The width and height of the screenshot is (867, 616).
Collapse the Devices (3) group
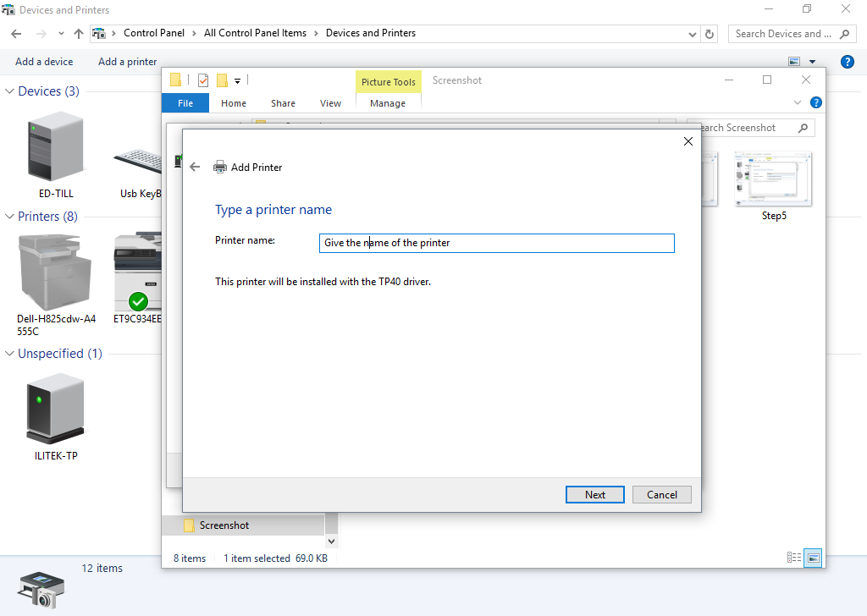pos(10,91)
